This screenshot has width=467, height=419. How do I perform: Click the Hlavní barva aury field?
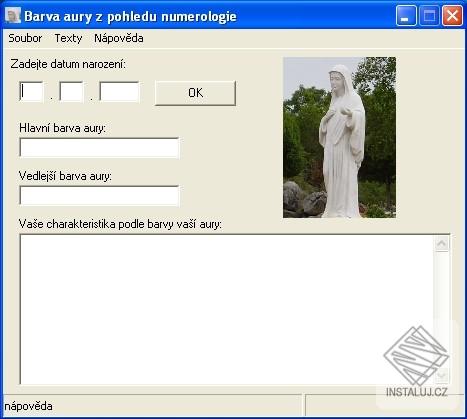[99, 147]
